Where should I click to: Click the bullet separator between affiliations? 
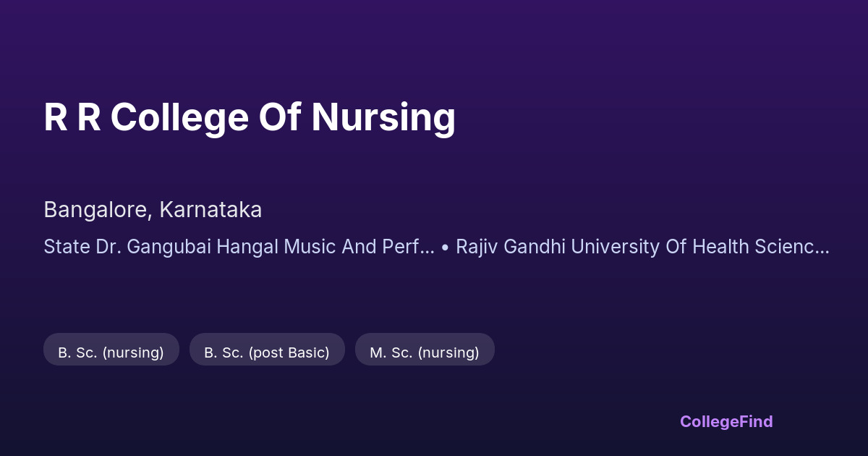445,247
